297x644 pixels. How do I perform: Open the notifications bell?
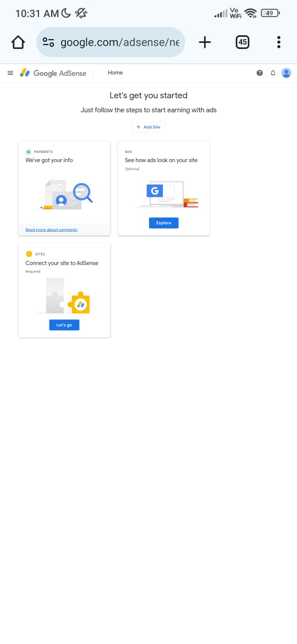click(273, 73)
